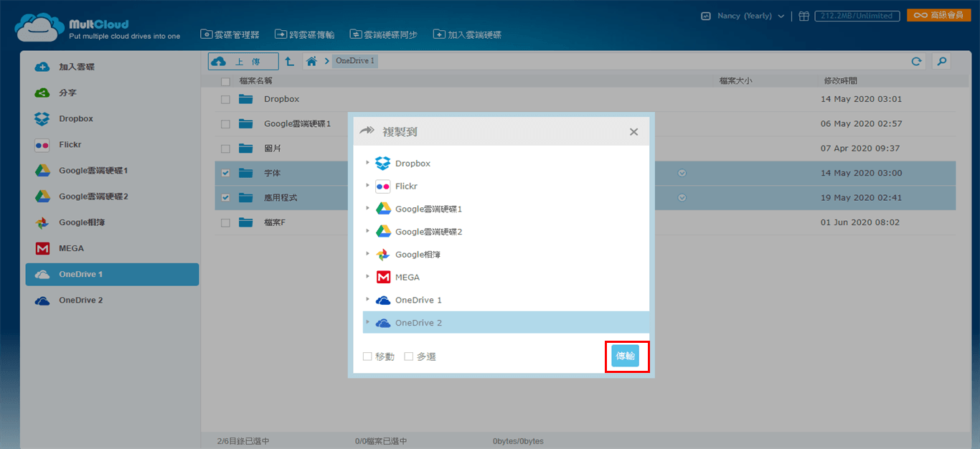Go up one folder level

coord(289,62)
